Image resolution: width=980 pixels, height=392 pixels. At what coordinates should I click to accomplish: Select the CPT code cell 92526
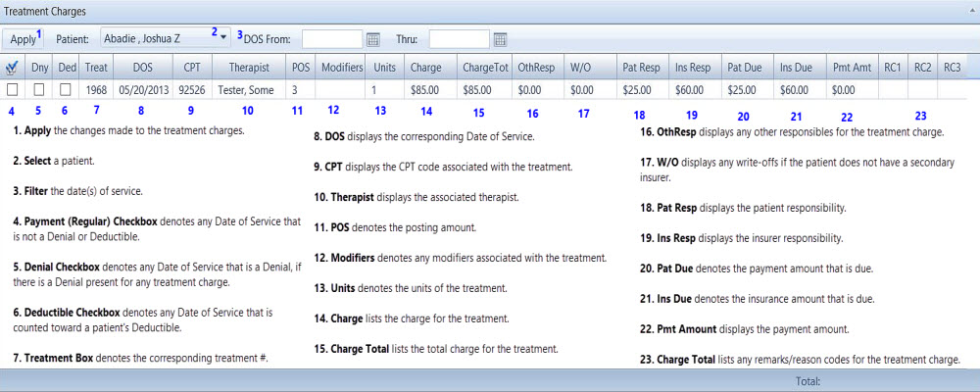[192, 90]
